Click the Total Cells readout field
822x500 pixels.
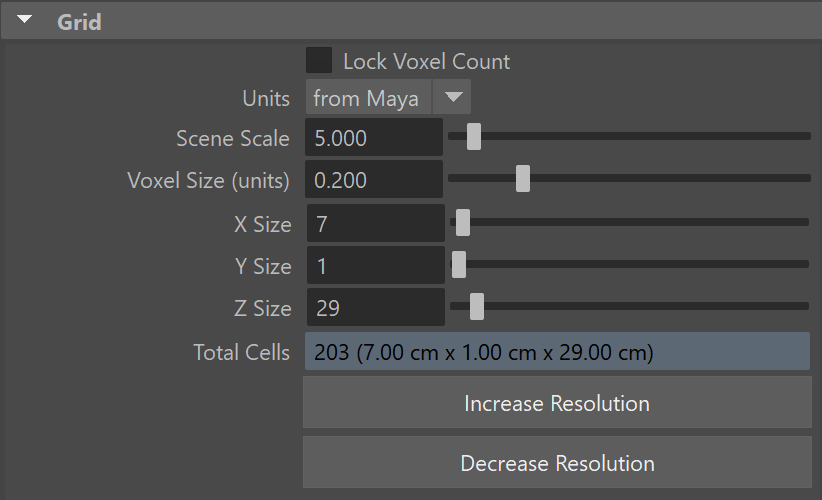pyautogui.click(x=557, y=351)
